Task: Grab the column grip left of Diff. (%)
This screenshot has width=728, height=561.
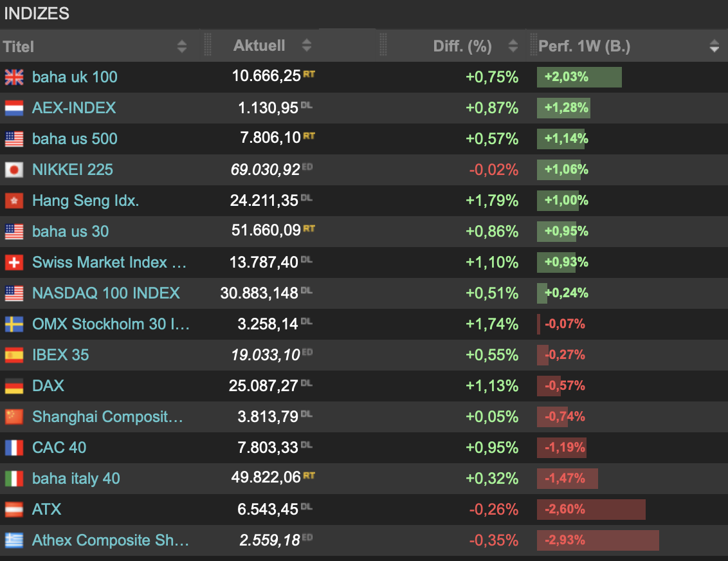Action: [x=383, y=45]
